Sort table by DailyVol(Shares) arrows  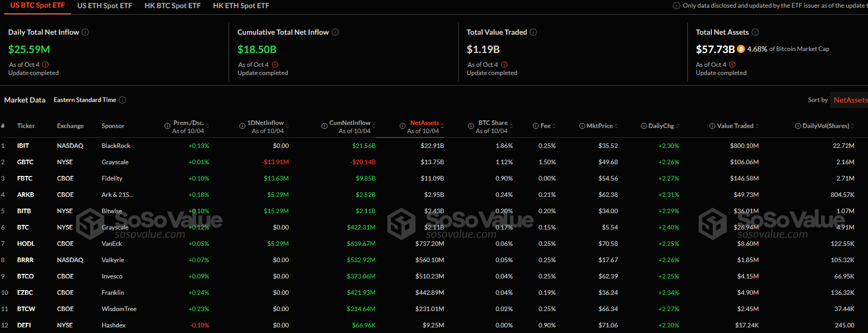click(x=853, y=126)
